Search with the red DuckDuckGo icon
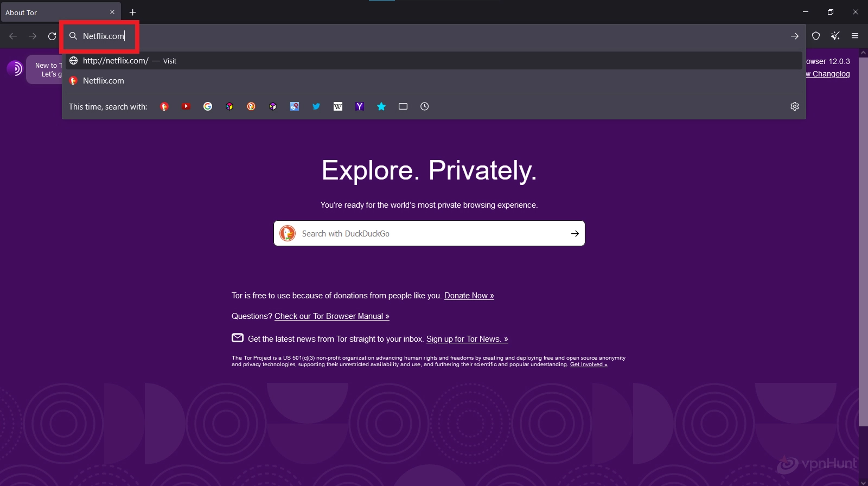 164,106
